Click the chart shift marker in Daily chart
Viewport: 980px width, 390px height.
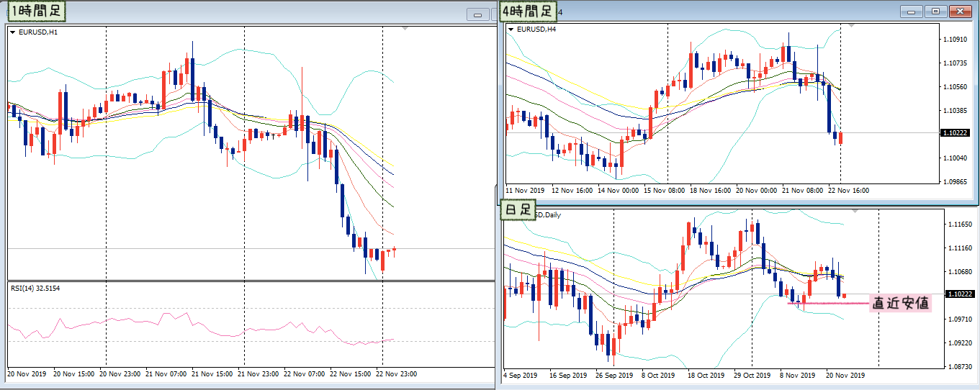tap(855, 212)
